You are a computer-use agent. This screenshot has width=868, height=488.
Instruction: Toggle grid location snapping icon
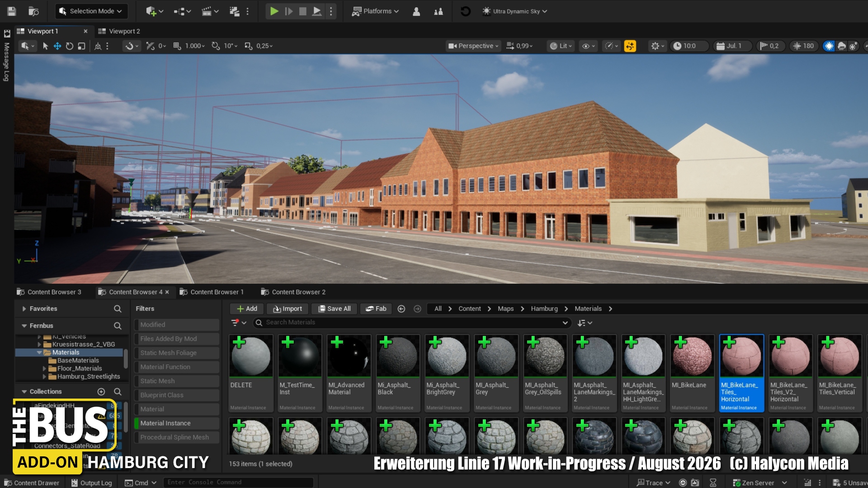coord(177,46)
